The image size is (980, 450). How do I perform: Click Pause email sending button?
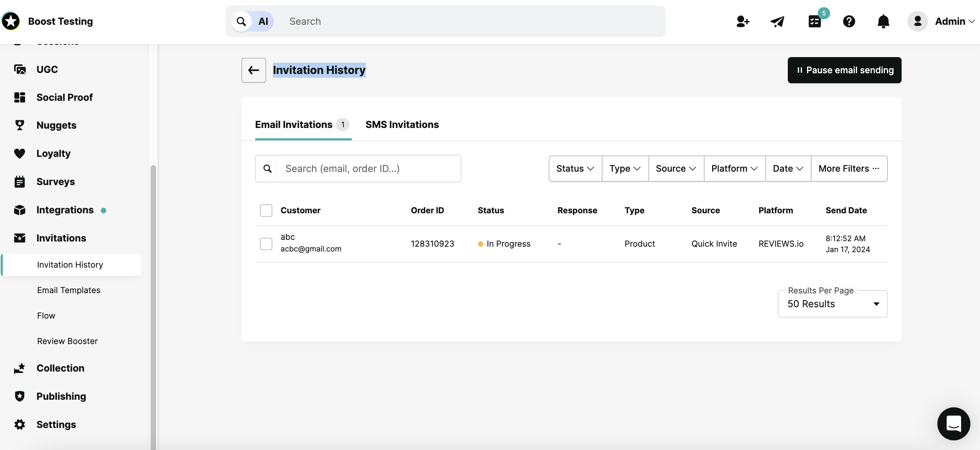(x=844, y=70)
